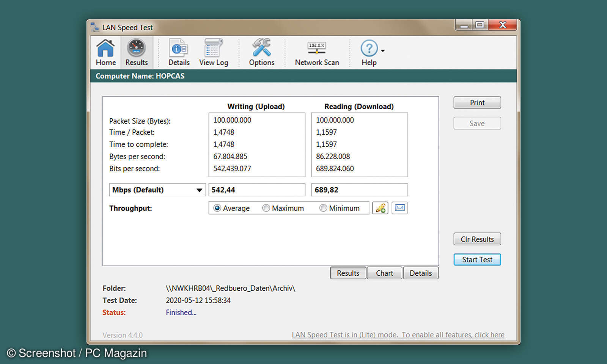The width and height of the screenshot is (607, 364).
Task: Click the Lite mode upgrade link
Action: point(398,335)
